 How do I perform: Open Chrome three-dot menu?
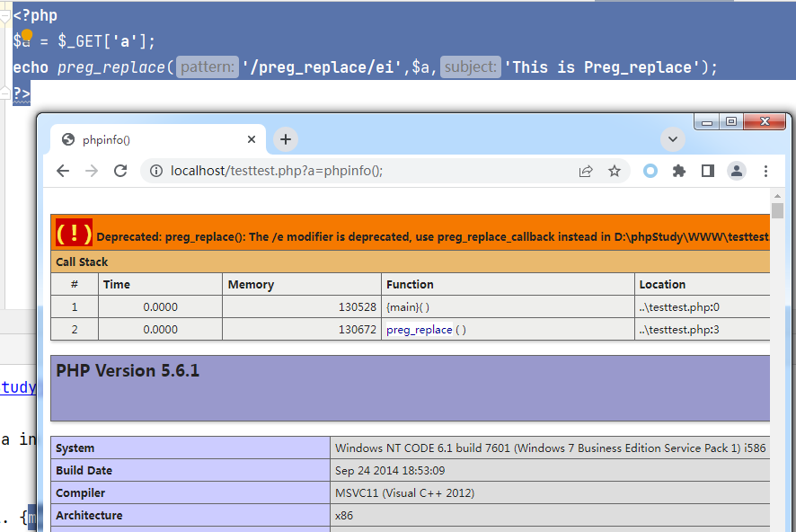pos(765,171)
